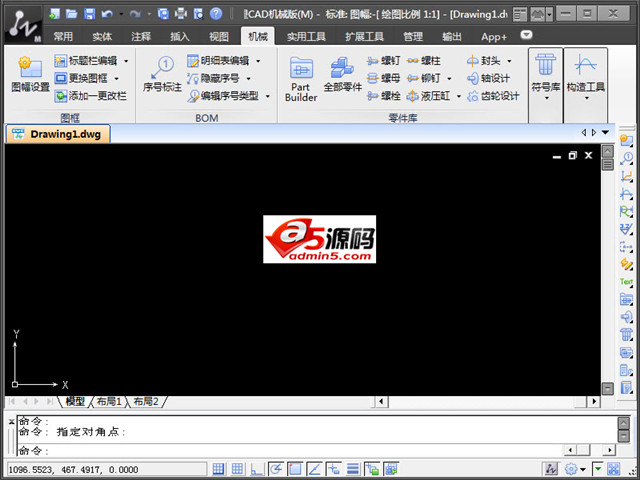This screenshot has height=480, width=640.
Task: Click the fullscreen icon at status bar end
Action: click(613, 469)
